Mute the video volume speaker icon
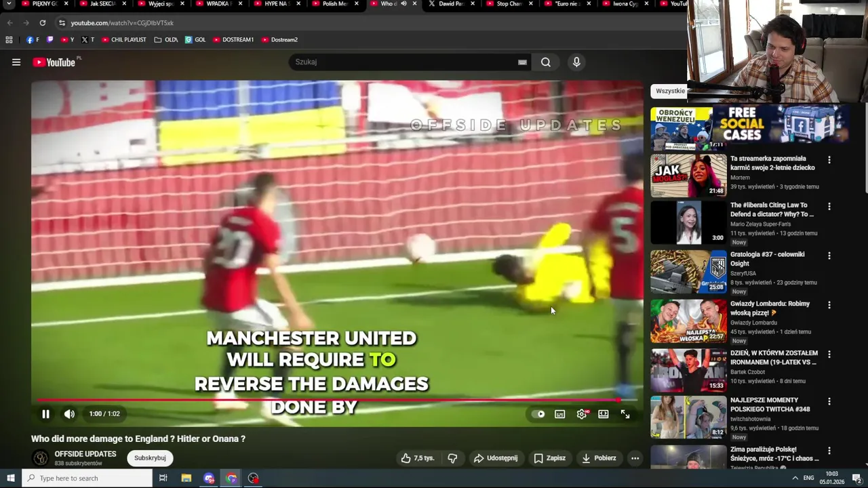The image size is (868, 488). coord(69,414)
